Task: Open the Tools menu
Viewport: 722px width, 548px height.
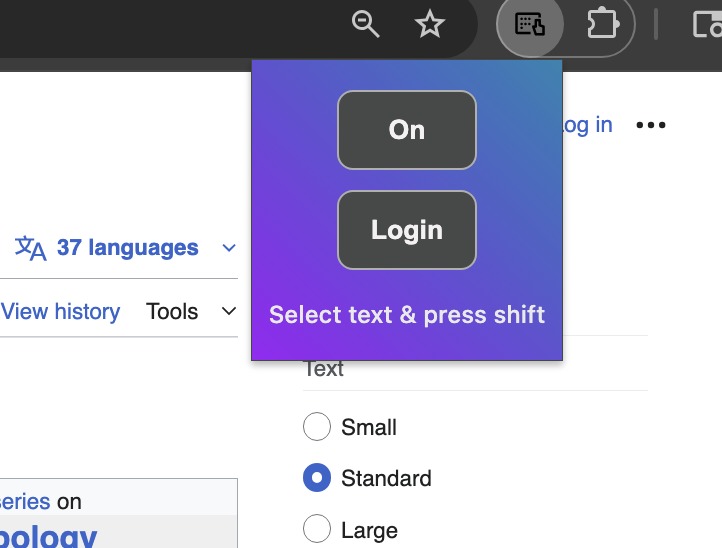Action: [x=172, y=311]
